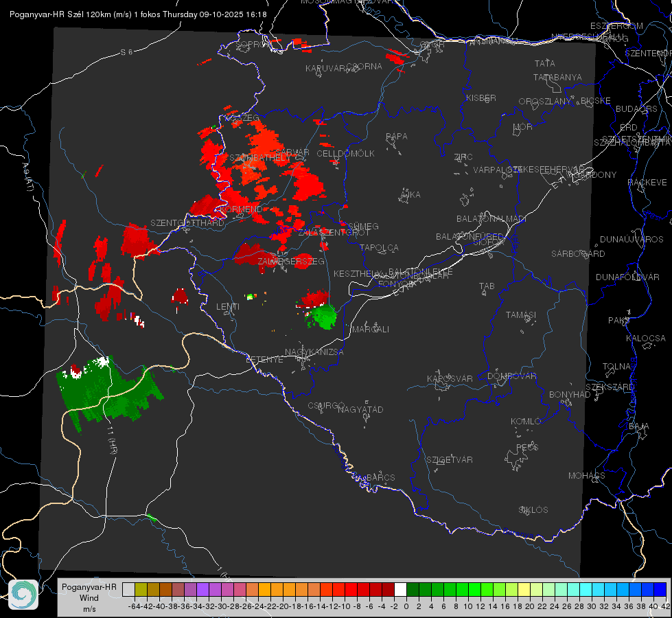Click the S 6 road label

(126, 52)
